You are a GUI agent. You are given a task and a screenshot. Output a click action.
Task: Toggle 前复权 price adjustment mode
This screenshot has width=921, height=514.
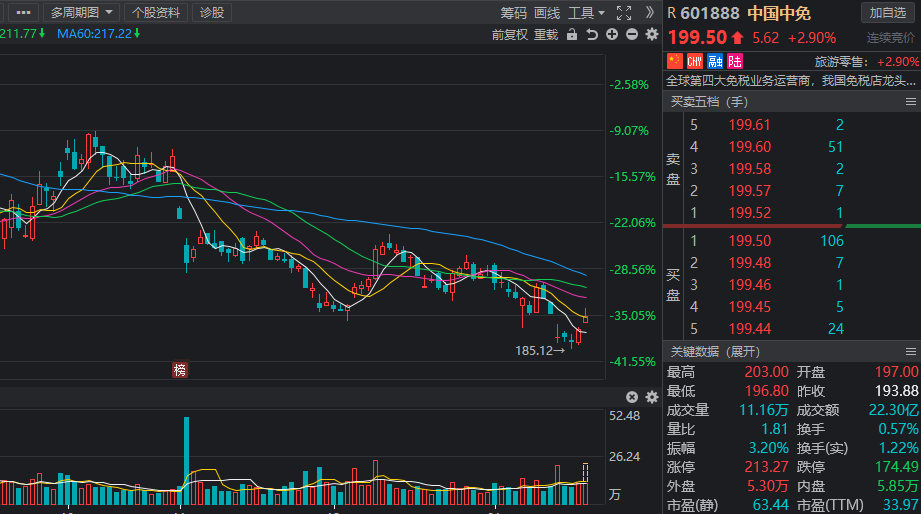(509, 35)
